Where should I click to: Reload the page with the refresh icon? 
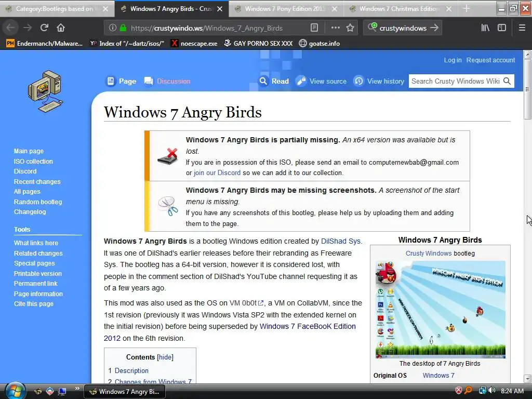tap(44, 28)
